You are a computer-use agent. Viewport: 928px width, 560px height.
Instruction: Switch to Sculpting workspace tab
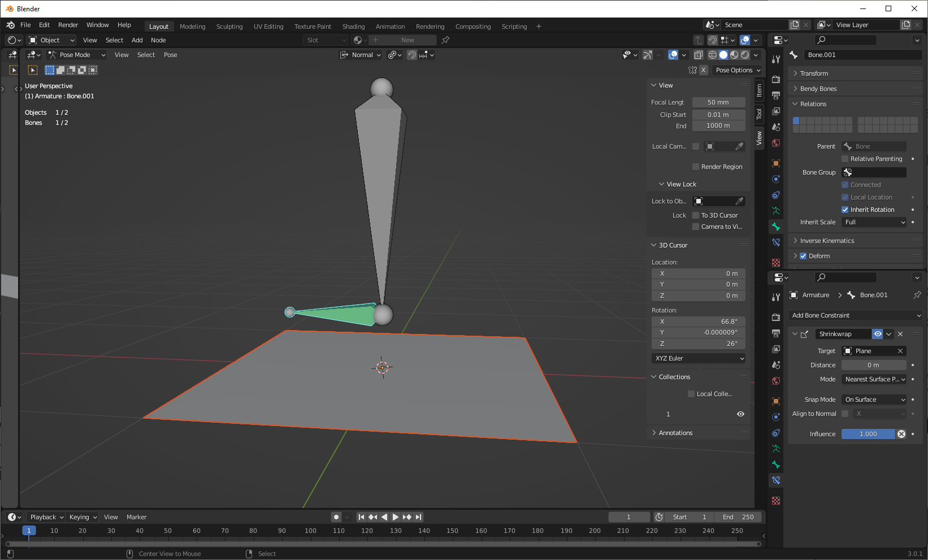(x=229, y=27)
